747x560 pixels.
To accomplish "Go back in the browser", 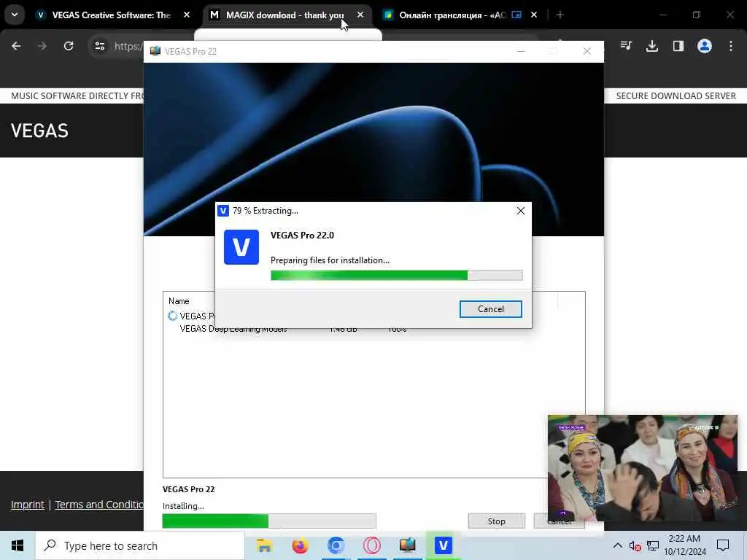I will coord(16,46).
